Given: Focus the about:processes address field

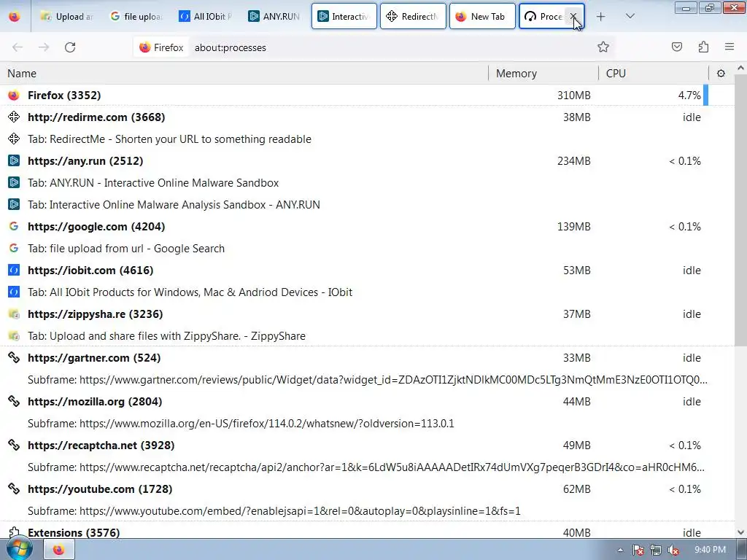Looking at the screenshot, I should pos(391,47).
